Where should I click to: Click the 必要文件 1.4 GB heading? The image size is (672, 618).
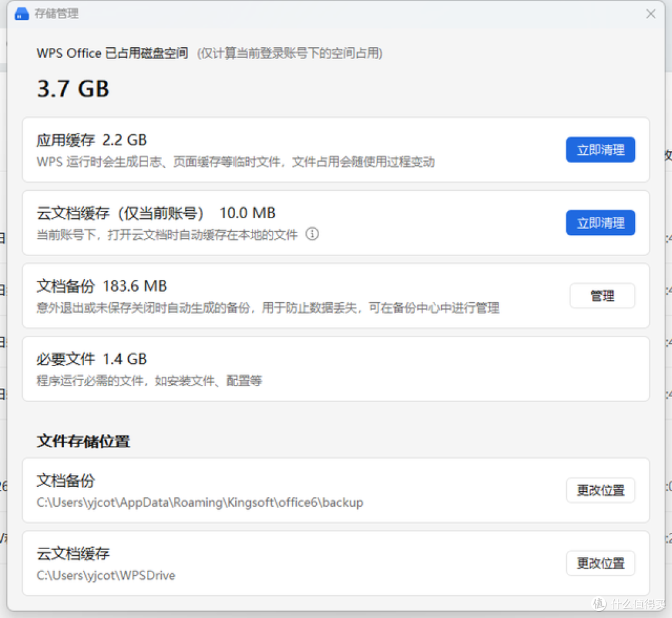click(91, 359)
